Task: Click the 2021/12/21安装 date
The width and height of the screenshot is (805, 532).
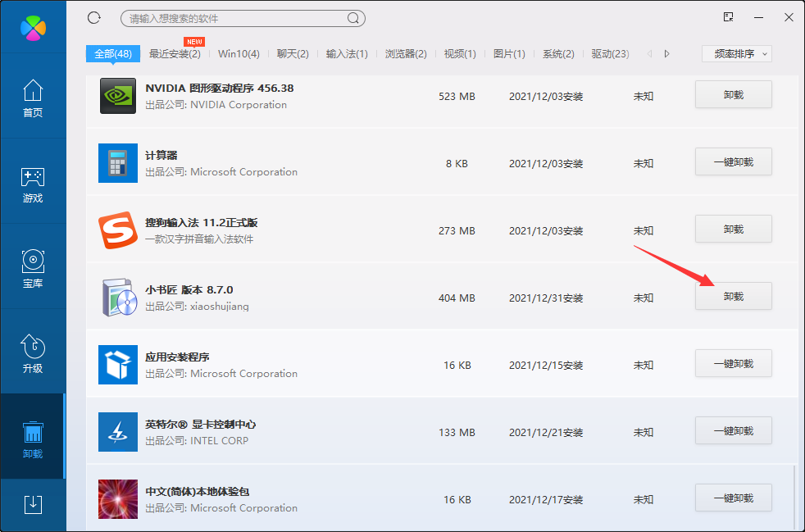Action: [x=546, y=432]
